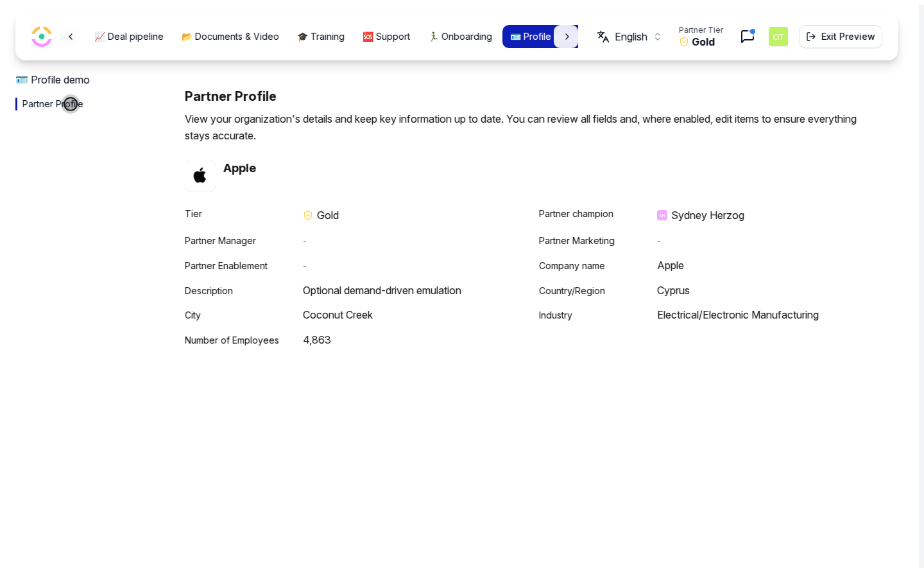
Task: Click the Partner Tier Gold badge
Action: pyautogui.click(x=701, y=37)
